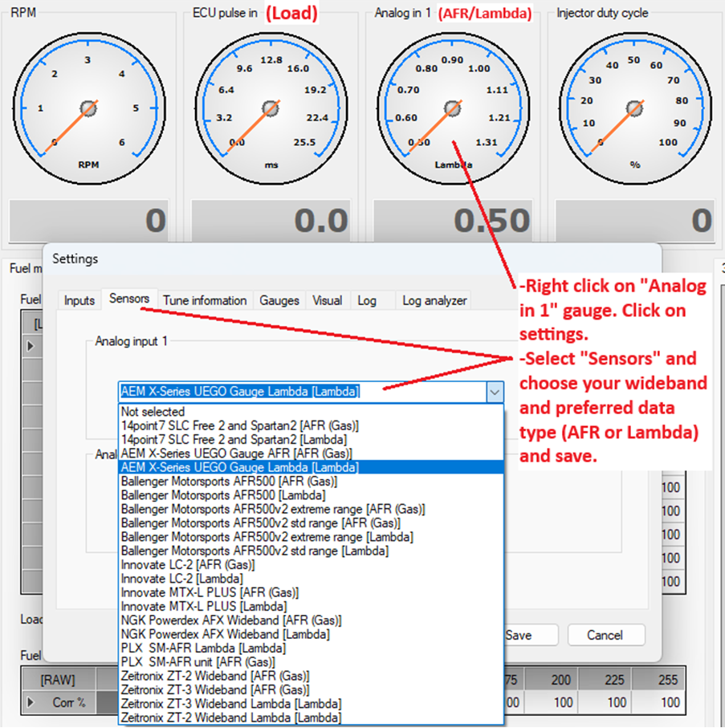The height and width of the screenshot is (728, 725).
Task: Click the ECU pulse readout showing 0.0
Action: (271, 221)
